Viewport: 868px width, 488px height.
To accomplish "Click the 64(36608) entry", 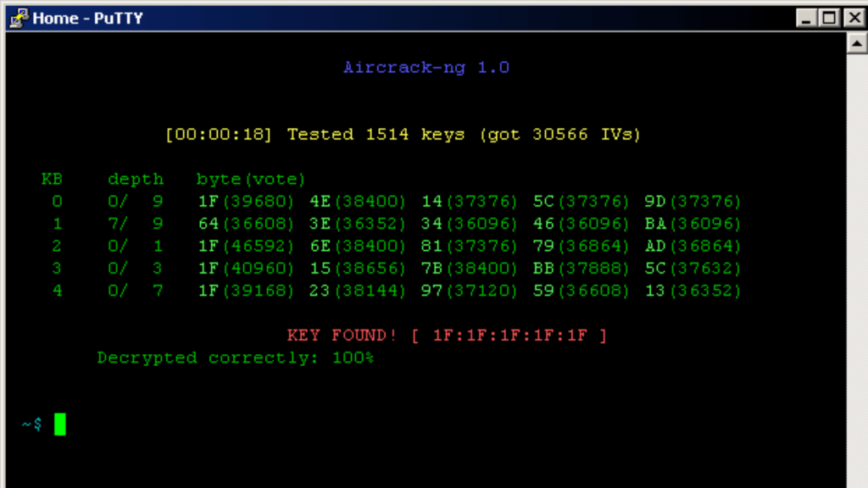I will pos(246,224).
